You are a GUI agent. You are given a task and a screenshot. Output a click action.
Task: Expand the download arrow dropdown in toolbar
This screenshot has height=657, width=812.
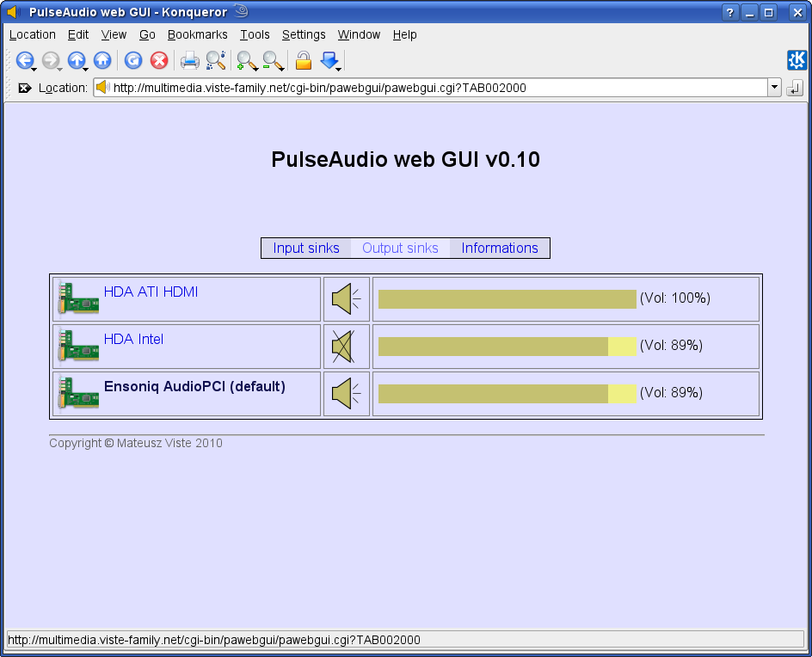point(338,69)
